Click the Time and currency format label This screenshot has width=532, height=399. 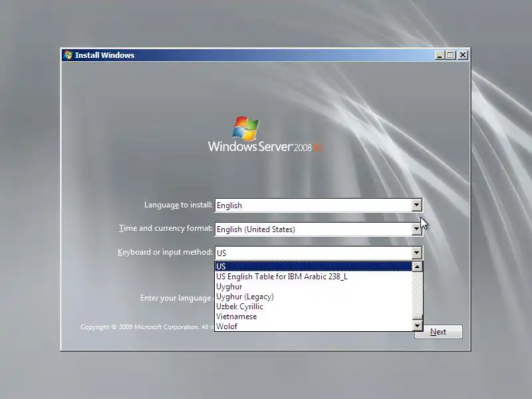click(x=166, y=228)
